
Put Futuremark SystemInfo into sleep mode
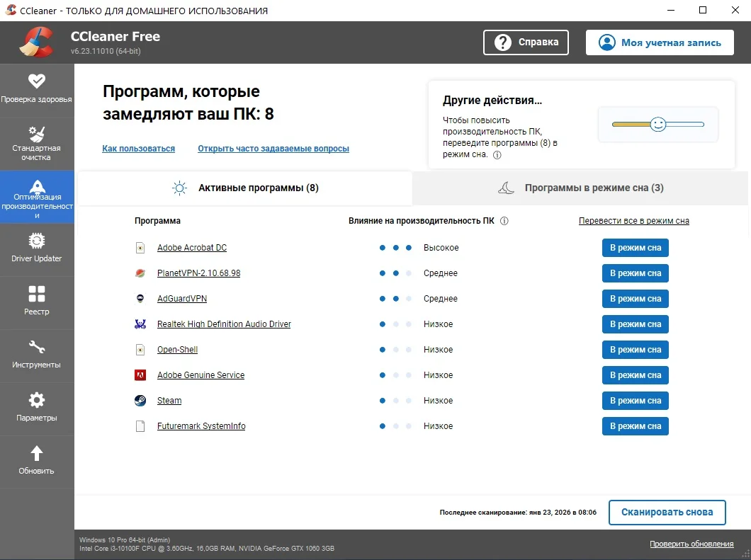(x=635, y=426)
